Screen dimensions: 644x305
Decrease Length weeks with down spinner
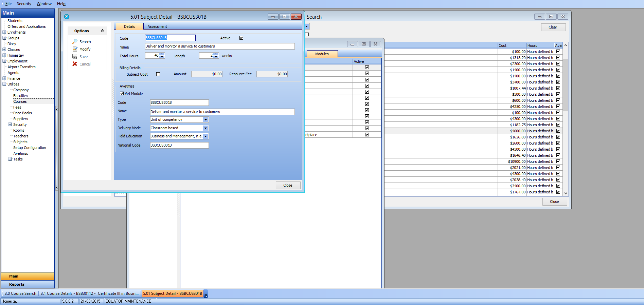pyautogui.click(x=216, y=57)
